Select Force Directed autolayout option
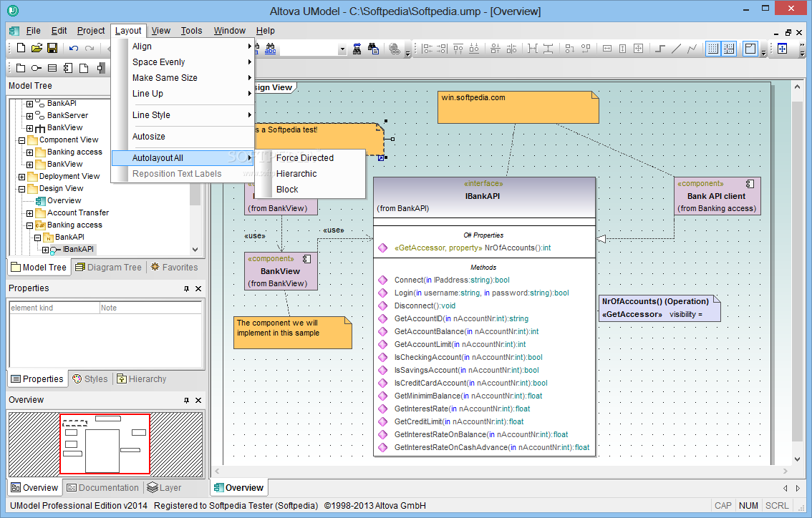The height and width of the screenshot is (518, 812). coord(311,158)
